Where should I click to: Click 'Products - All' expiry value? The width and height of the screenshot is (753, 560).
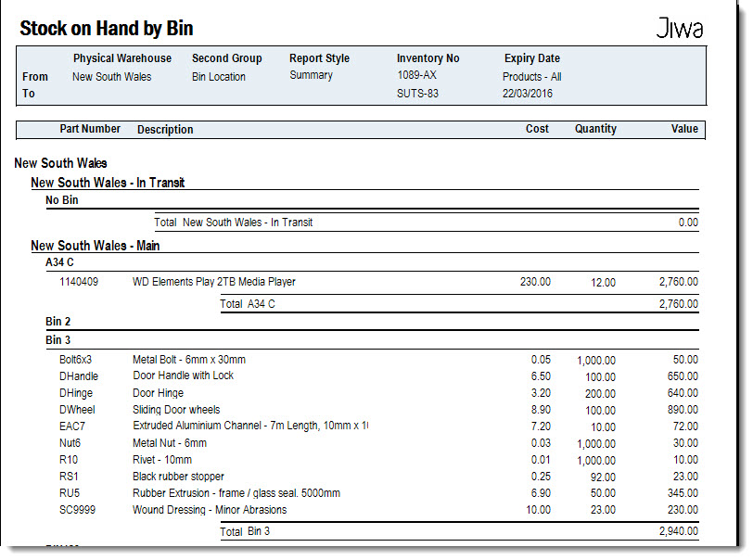pyautogui.click(x=531, y=77)
